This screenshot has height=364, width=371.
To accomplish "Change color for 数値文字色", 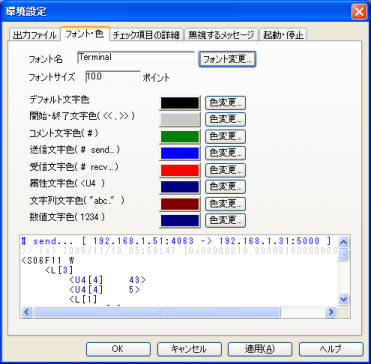I will point(225,220).
